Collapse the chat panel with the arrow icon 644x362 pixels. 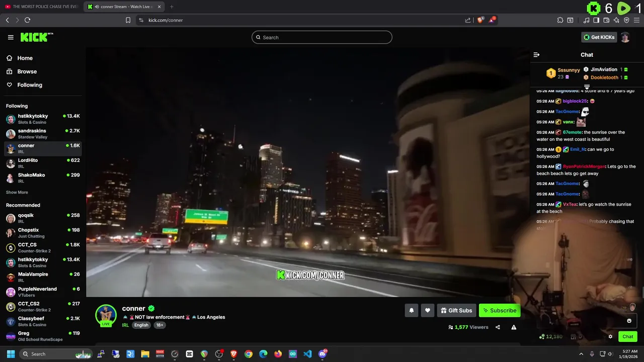(x=536, y=55)
